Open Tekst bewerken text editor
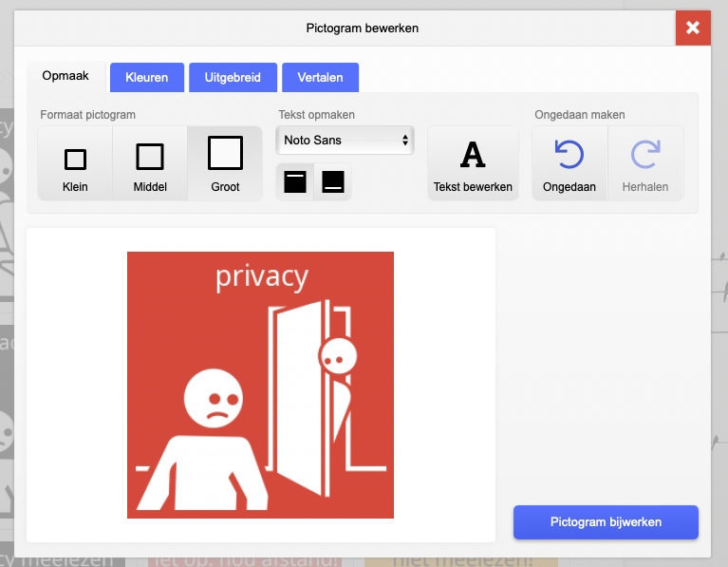The image size is (728, 567). click(x=473, y=163)
